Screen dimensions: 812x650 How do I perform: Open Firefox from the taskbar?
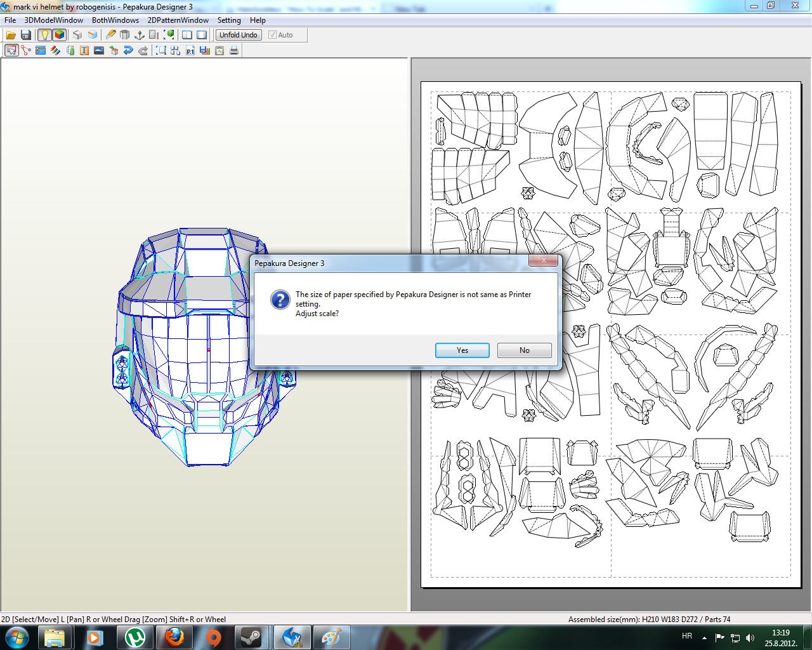[174, 637]
